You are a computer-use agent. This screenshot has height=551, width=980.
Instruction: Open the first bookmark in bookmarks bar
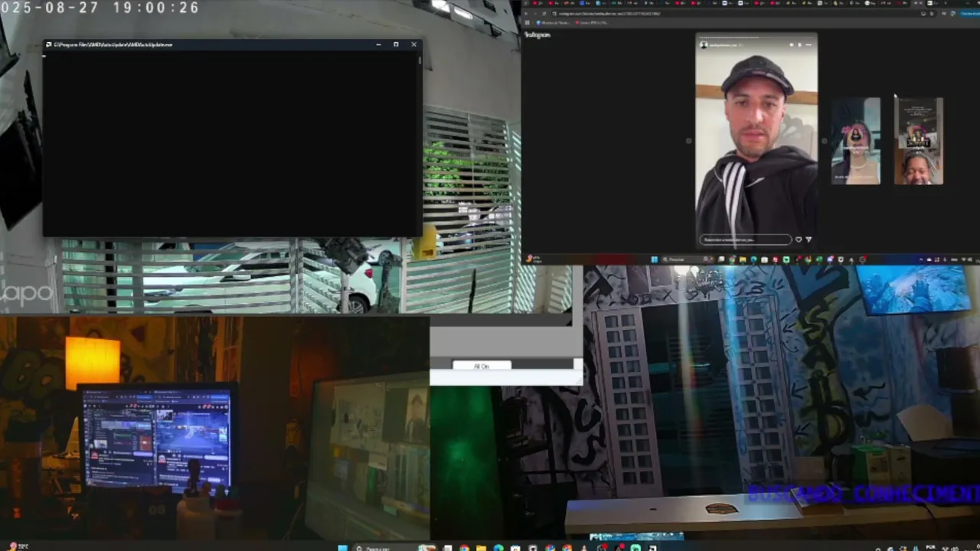point(553,23)
